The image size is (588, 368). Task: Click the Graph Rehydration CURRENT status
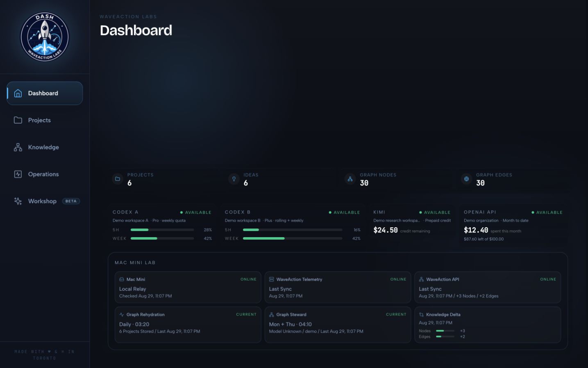(246, 315)
